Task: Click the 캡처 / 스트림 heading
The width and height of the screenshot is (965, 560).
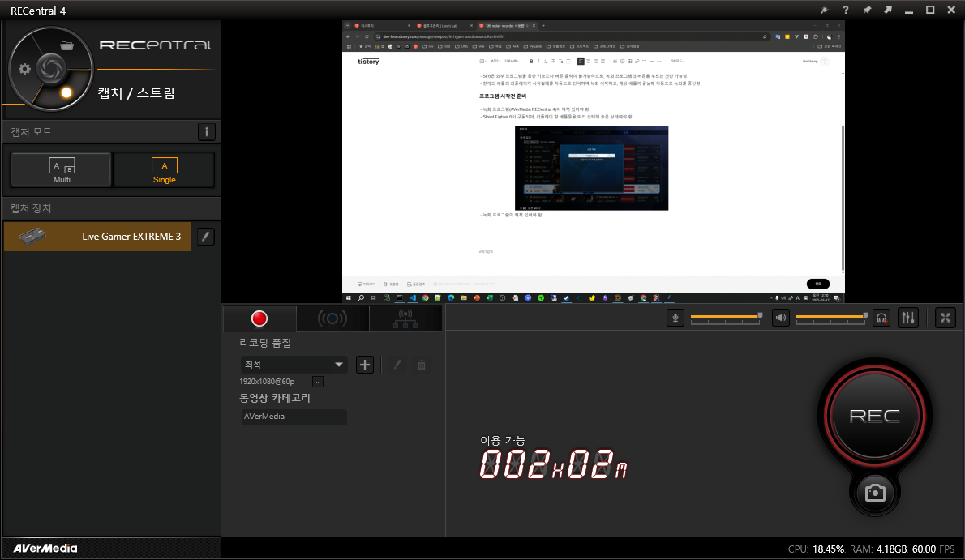Action: click(x=136, y=93)
